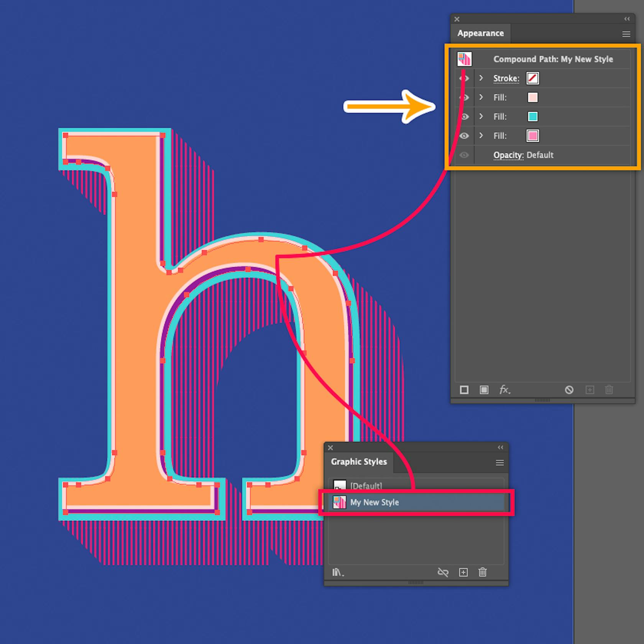
Task: Add a new fill in Appearance panel
Action: 484,390
